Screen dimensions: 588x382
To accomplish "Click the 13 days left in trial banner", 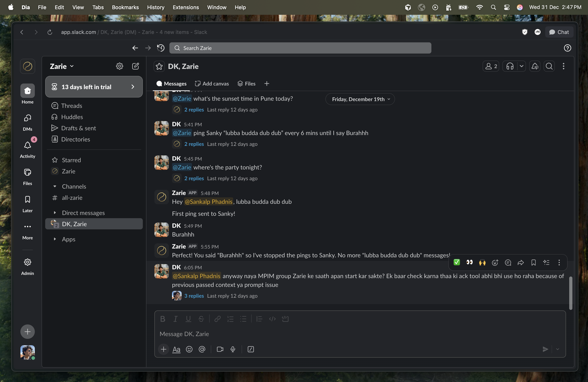I will click(94, 87).
